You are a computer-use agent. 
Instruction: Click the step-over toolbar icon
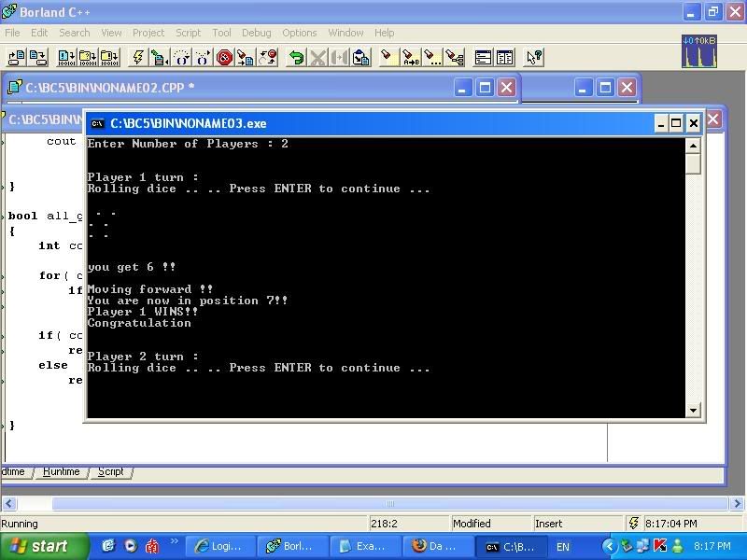click(181, 58)
